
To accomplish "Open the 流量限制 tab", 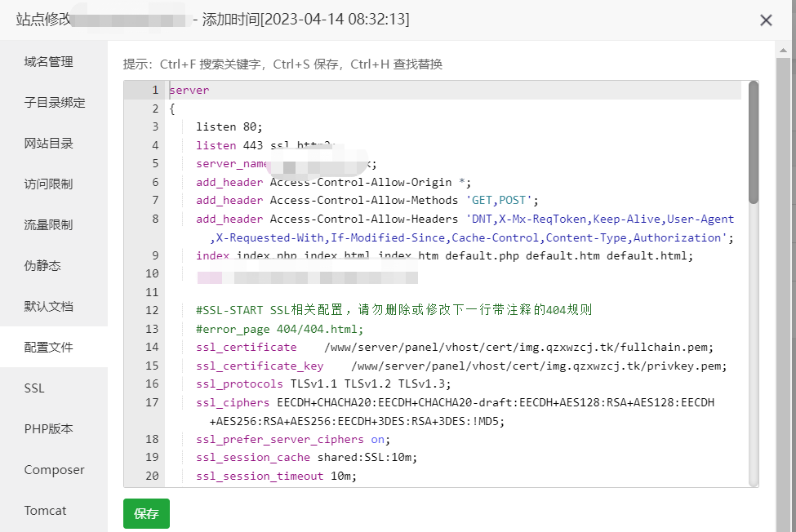I will click(49, 225).
